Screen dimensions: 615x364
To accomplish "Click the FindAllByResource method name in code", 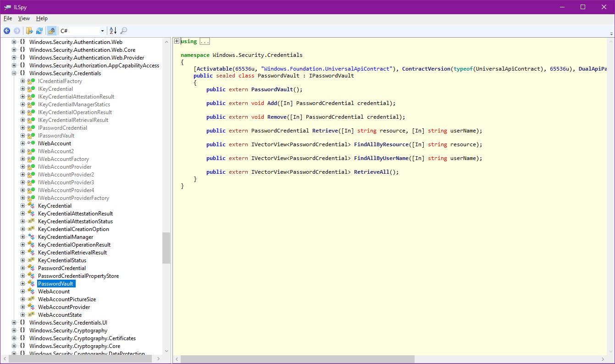I will tap(381, 144).
